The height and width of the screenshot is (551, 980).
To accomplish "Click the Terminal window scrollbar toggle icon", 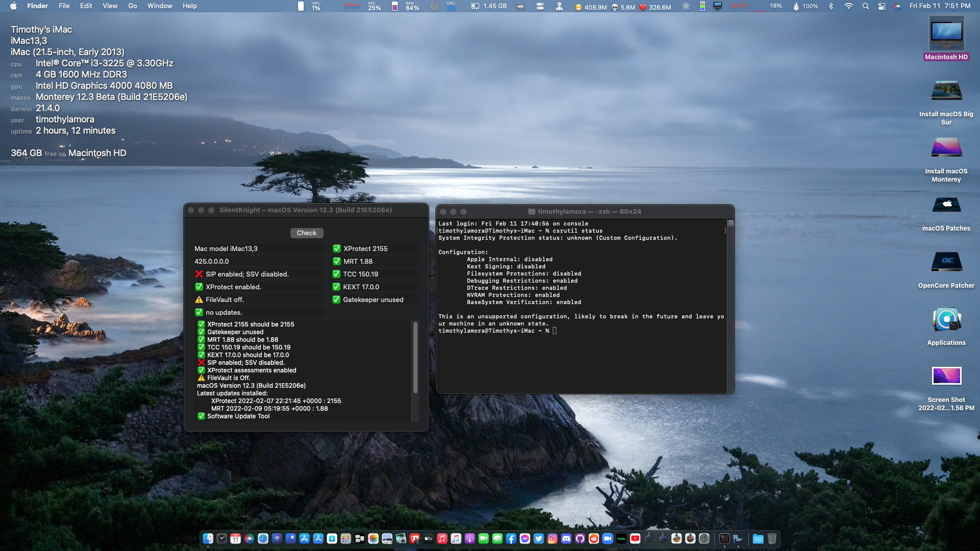I will click(730, 223).
